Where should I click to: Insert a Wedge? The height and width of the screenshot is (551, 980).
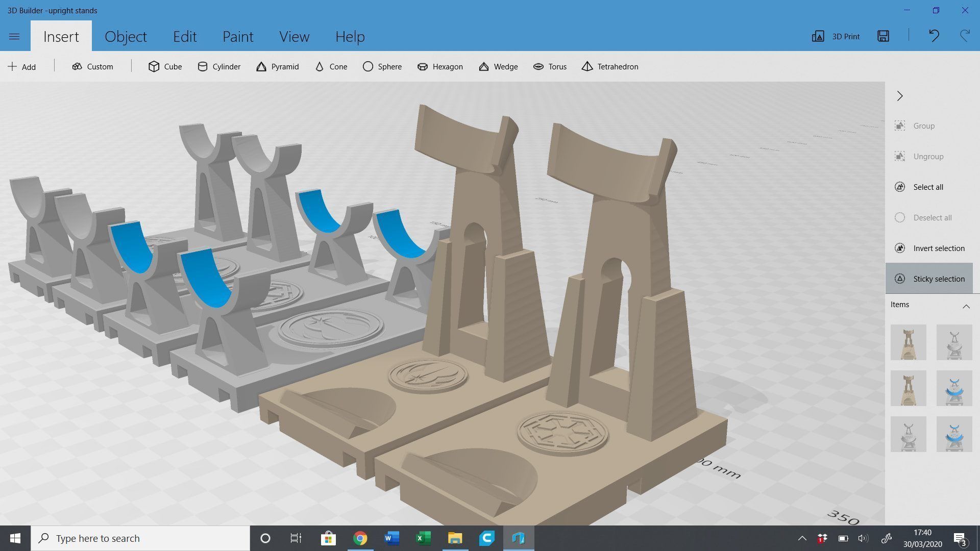(x=498, y=67)
